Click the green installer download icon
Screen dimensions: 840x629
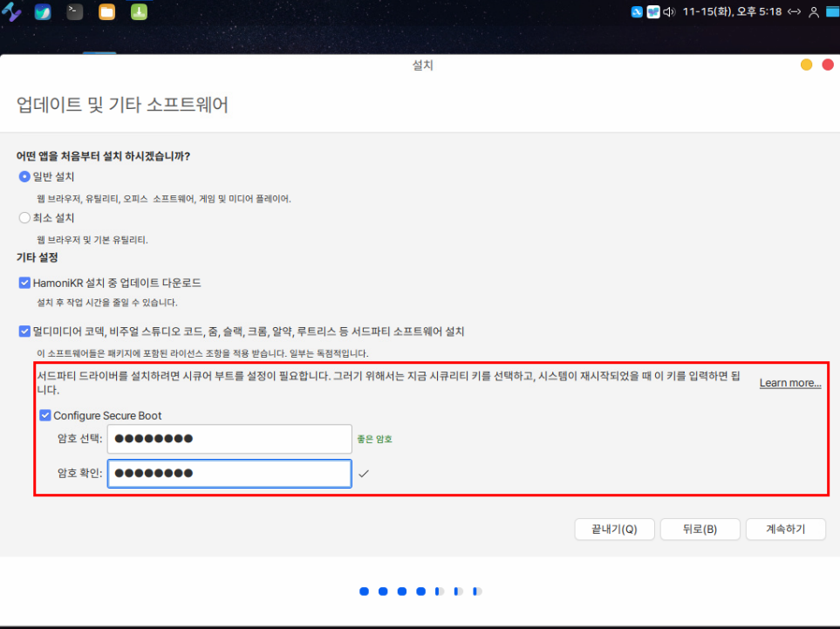(x=138, y=12)
